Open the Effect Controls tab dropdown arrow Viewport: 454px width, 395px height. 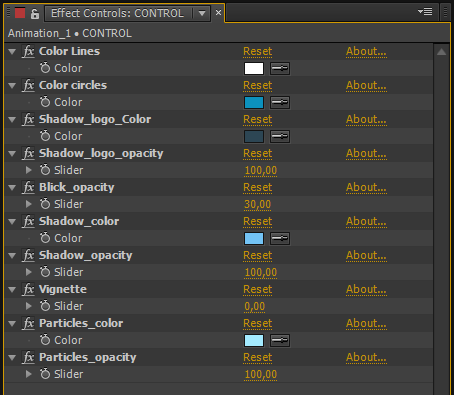[202, 13]
